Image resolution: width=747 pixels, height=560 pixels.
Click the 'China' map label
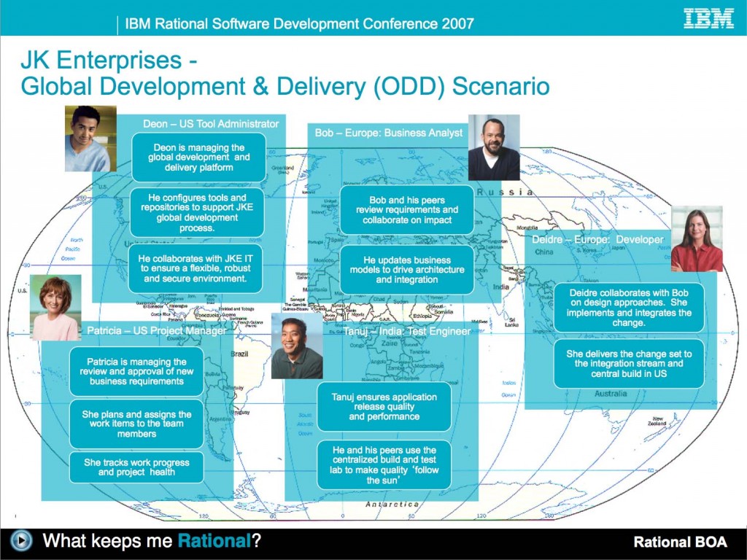(544, 252)
